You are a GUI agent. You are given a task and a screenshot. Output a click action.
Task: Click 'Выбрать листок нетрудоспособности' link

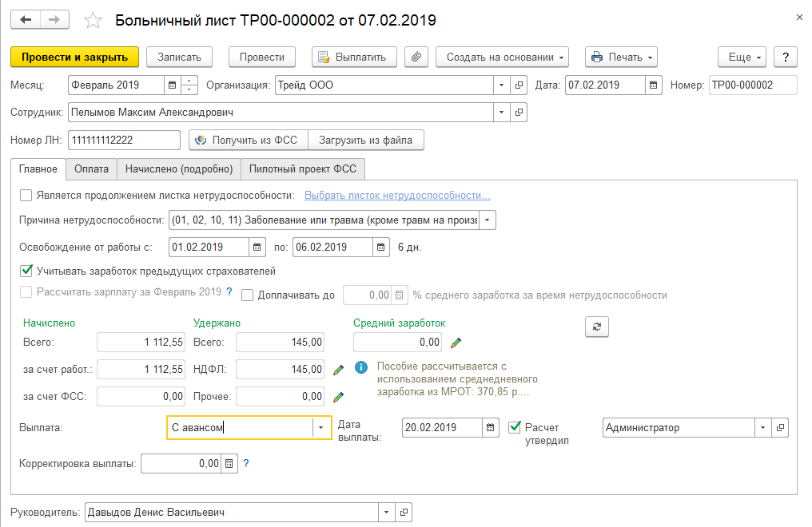[x=397, y=196]
